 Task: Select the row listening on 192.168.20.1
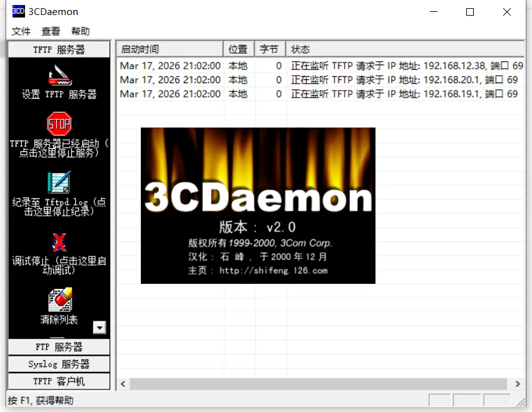(x=320, y=80)
